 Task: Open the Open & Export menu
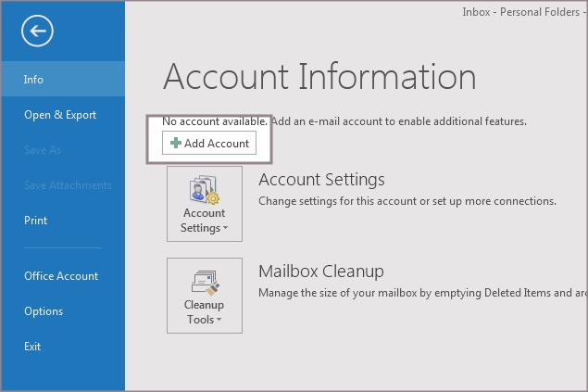point(60,115)
